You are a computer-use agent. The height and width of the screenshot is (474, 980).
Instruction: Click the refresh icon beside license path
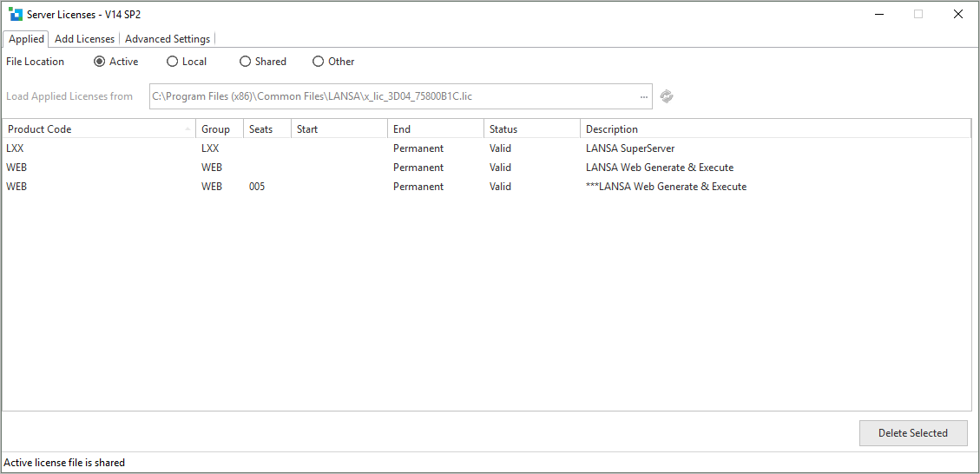[x=667, y=96]
